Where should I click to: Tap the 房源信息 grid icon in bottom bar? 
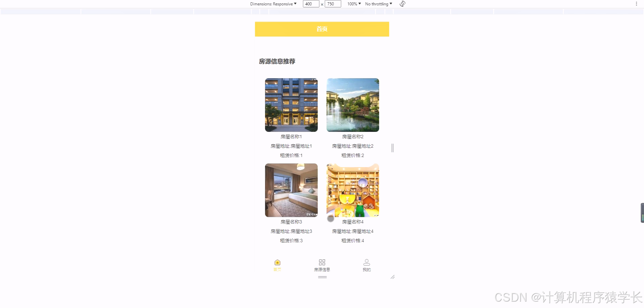(322, 262)
